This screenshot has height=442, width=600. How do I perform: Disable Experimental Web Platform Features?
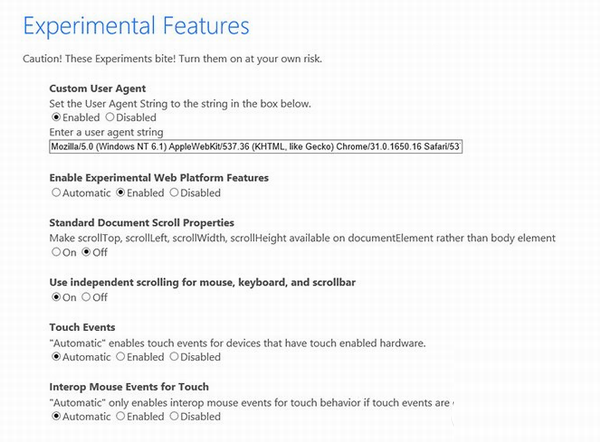pos(174,193)
